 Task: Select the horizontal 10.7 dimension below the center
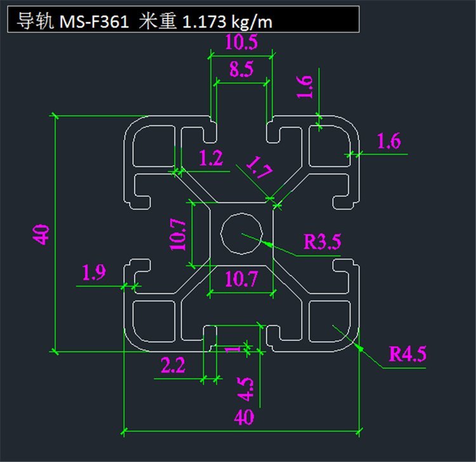click(241, 278)
